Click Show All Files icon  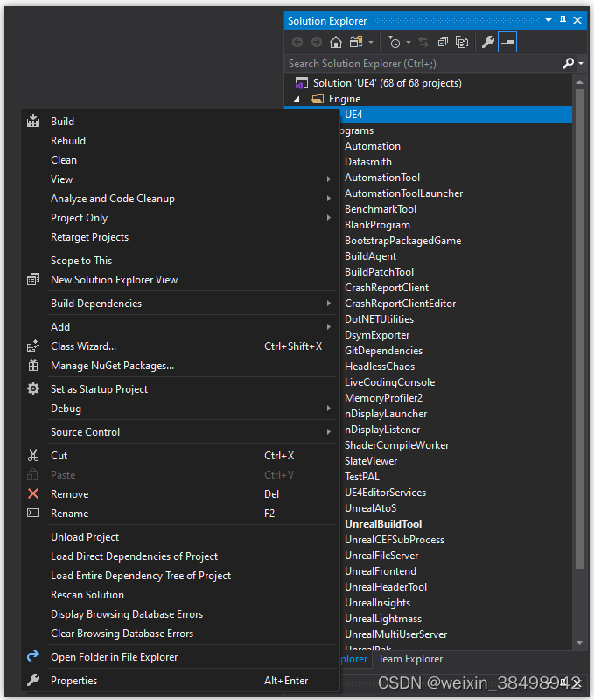tap(462, 42)
